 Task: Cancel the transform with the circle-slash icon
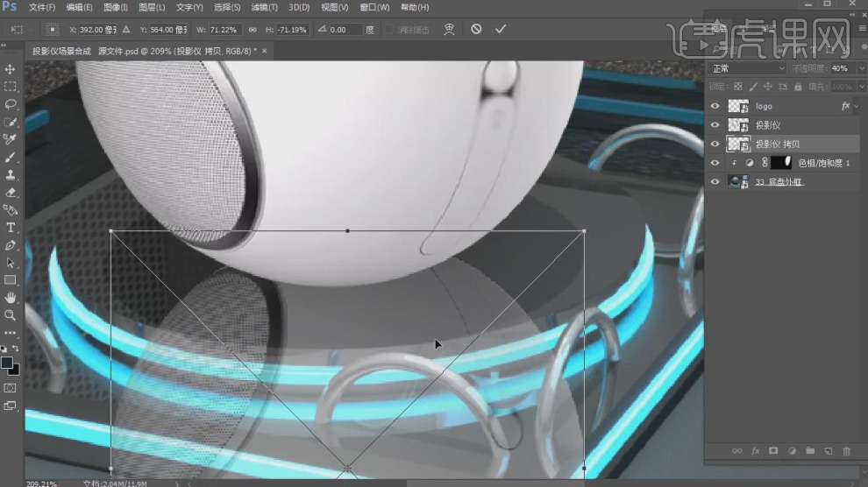476,29
